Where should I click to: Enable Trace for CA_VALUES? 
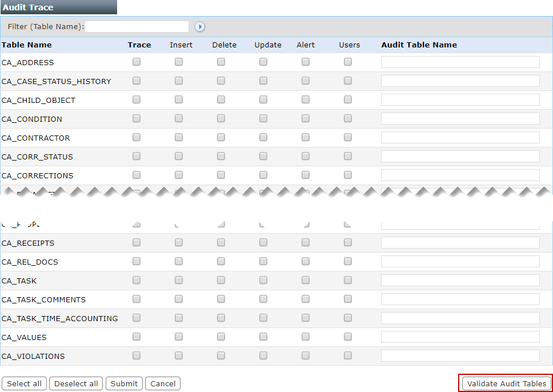(136, 337)
